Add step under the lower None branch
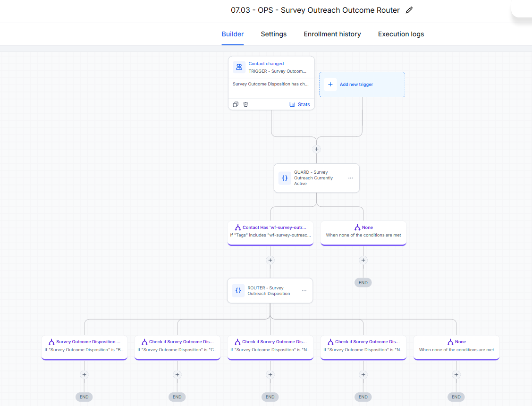The width and height of the screenshot is (532, 406). (x=456, y=374)
